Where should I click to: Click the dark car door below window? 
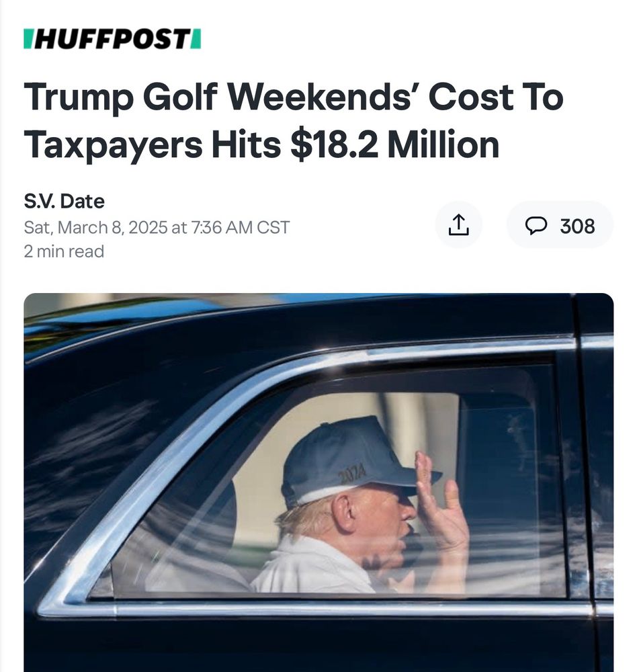[317, 645]
